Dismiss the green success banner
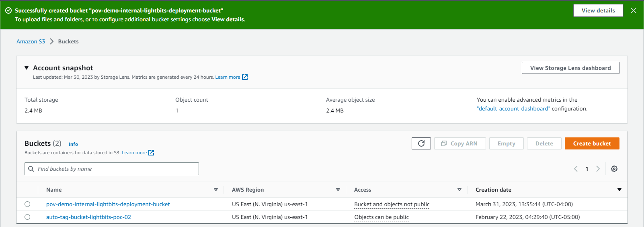Screen dimensions: 644x227 (x=634, y=10)
